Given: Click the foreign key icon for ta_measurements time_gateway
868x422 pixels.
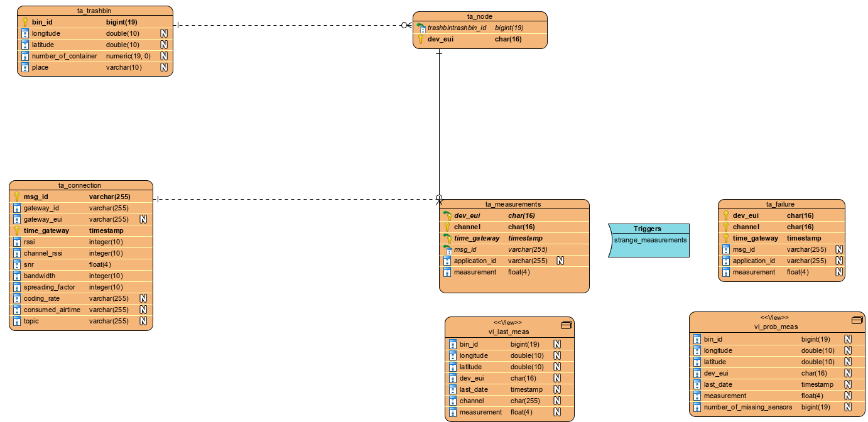Looking at the screenshot, I should [447, 238].
